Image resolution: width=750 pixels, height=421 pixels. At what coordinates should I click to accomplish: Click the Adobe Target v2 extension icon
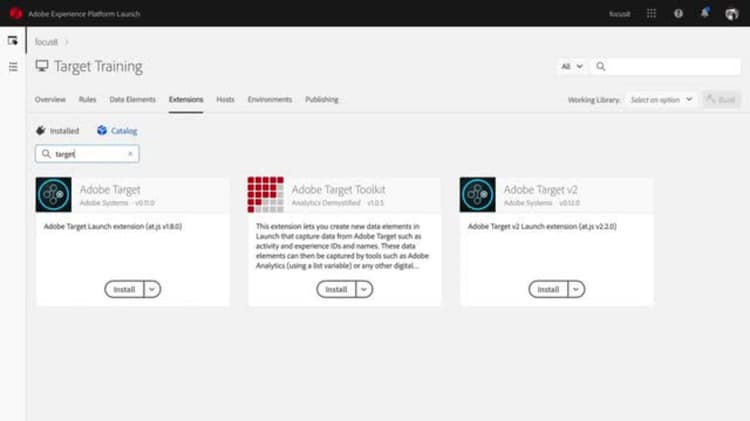477,195
